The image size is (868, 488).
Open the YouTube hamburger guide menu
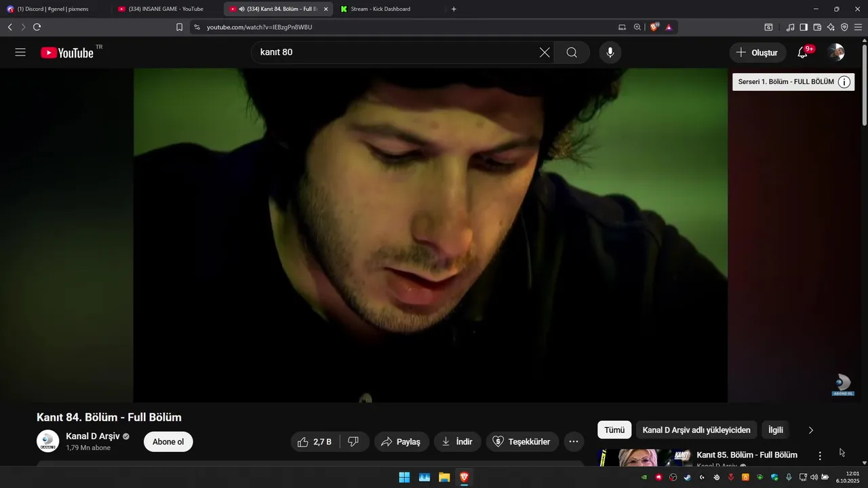pos(20,52)
